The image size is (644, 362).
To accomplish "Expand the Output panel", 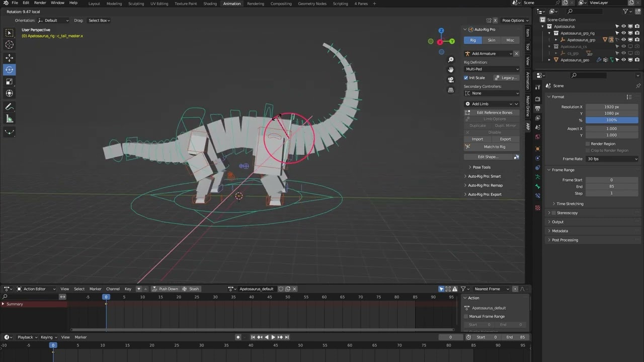I will pyautogui.click(x=557, y=222).
